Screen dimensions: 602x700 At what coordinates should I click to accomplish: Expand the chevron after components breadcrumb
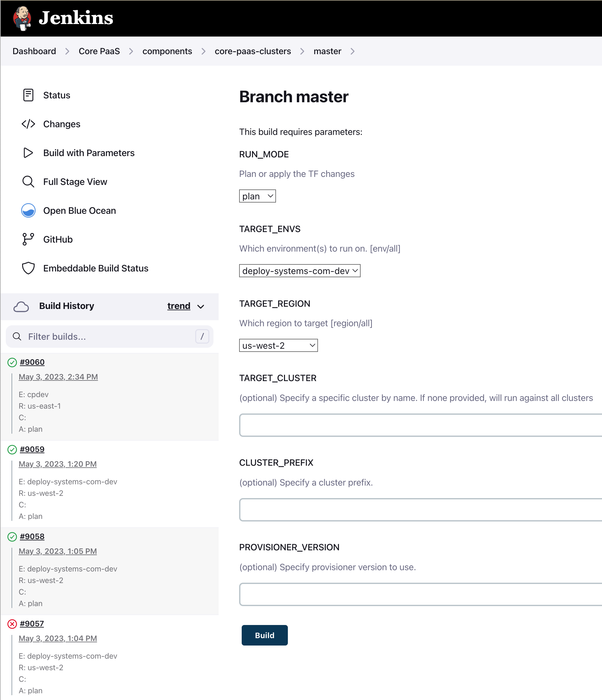203,51
